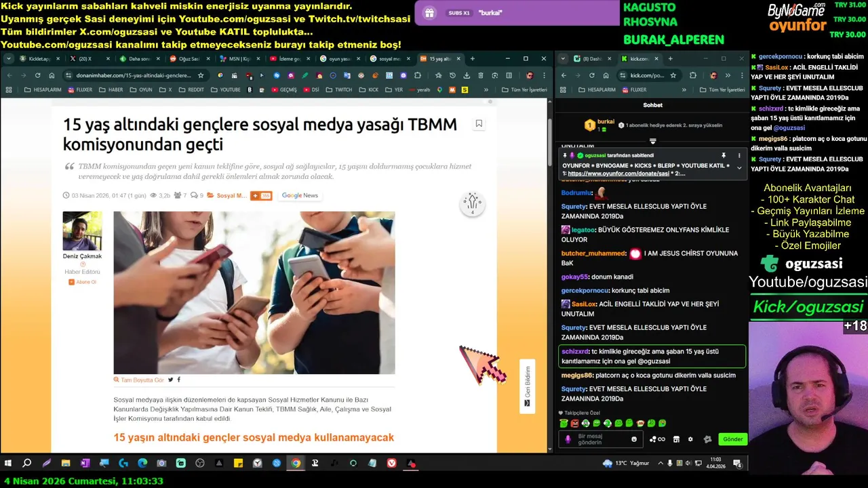868x488 pixels.
Task: Open the notification center on the taskbar
Action: click(x=738, y=464)
